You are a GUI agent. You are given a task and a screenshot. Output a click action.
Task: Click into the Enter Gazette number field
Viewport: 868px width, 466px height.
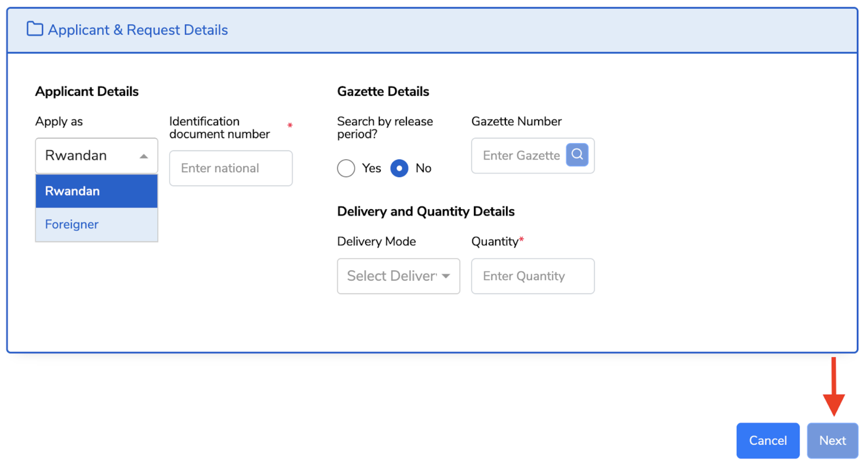(x=520, y=156)
